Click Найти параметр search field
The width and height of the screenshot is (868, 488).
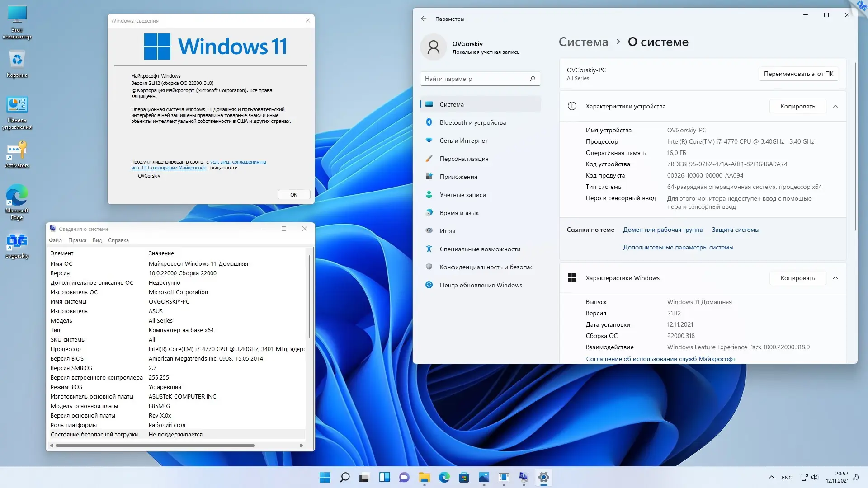tap(475, 79)
